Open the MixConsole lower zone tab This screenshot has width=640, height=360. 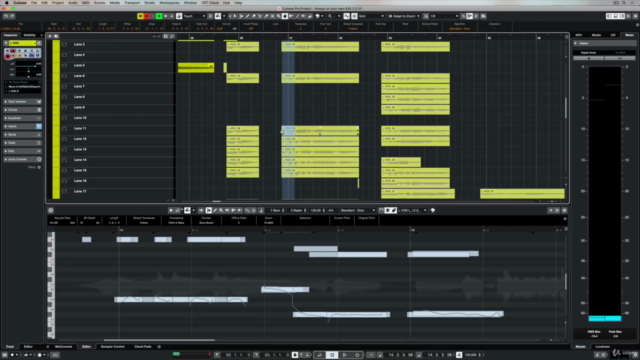(63, 347)
